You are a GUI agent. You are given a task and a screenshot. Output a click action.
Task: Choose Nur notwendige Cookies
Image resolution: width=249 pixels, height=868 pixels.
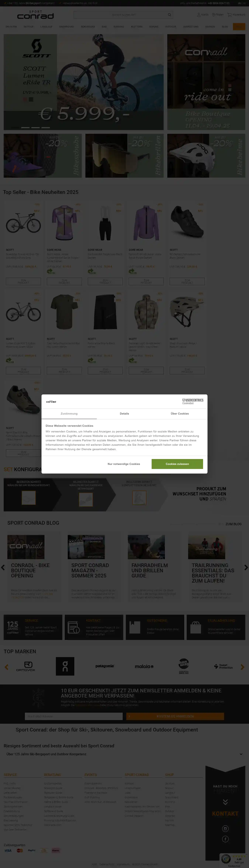pos(124,464)
